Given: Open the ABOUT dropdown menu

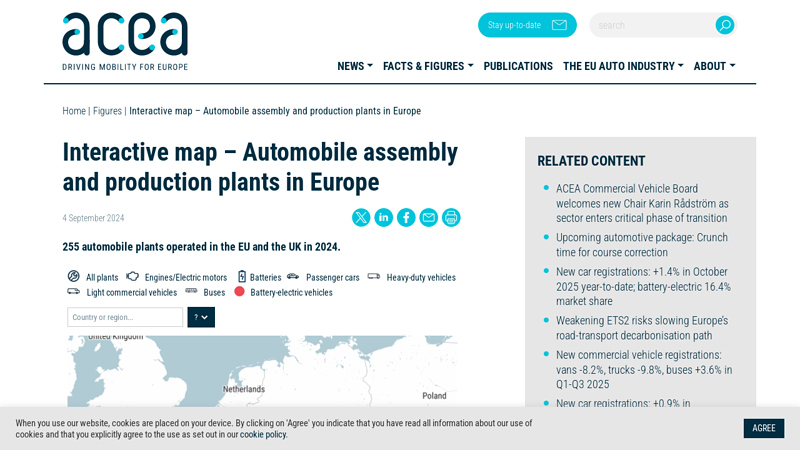Looking at the screenshot, I should point(714,66).
